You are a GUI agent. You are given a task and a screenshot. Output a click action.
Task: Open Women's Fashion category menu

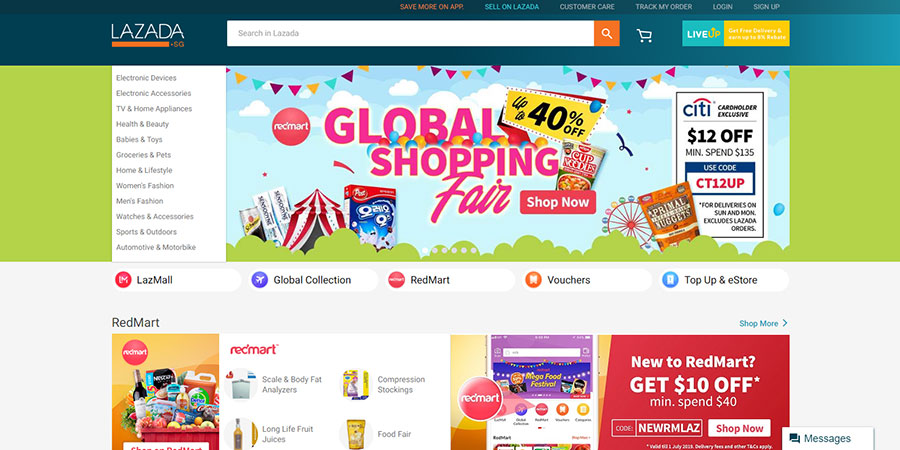[145, 186]
